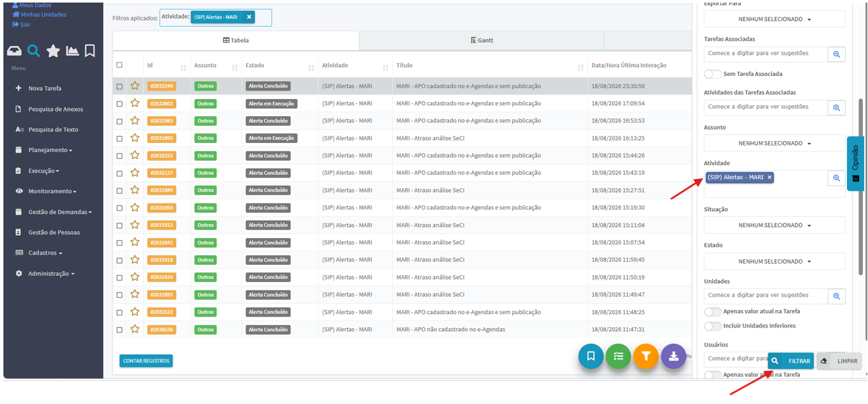Click the green round checklist button

coord(618,357)
